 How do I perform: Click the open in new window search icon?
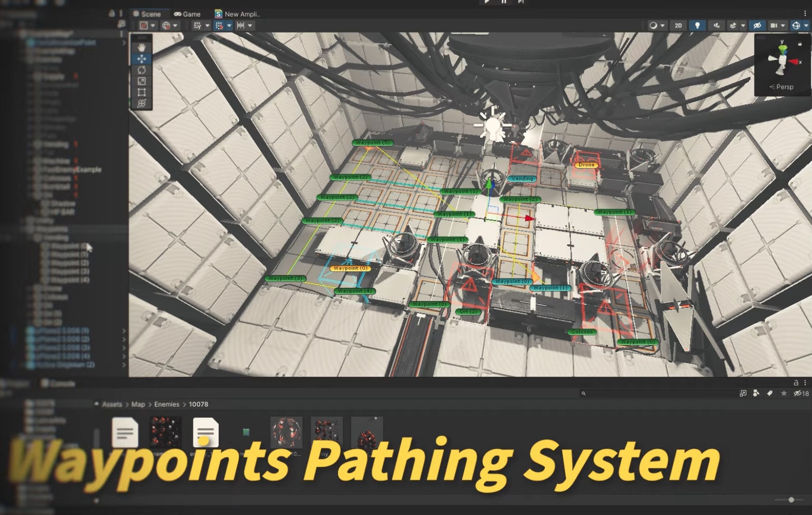tap(743, 393)
